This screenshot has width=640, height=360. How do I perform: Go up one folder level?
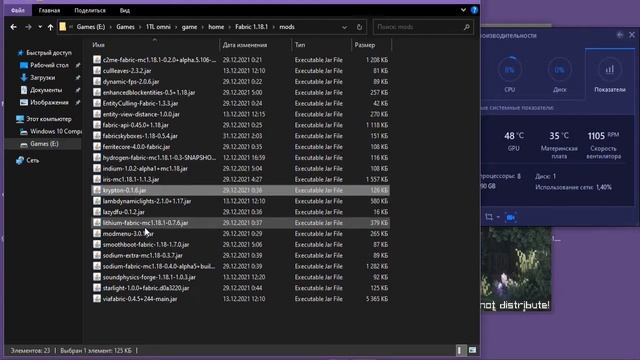point(50,27)
